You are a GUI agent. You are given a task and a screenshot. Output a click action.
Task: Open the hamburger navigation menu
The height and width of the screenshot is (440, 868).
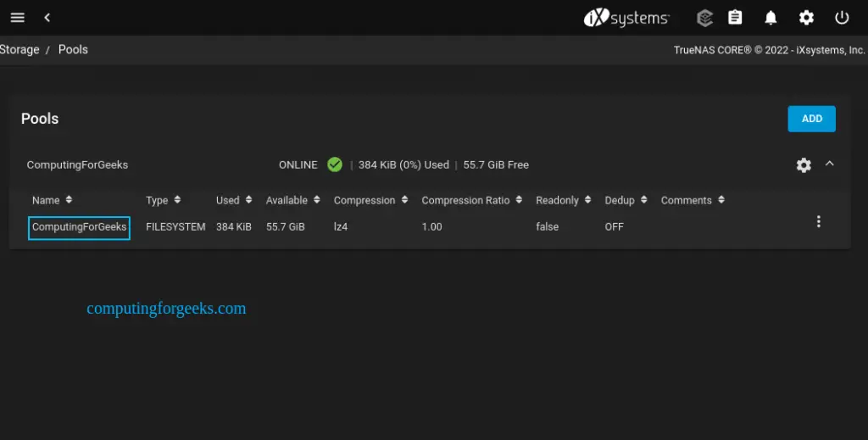tap(18, 18)
